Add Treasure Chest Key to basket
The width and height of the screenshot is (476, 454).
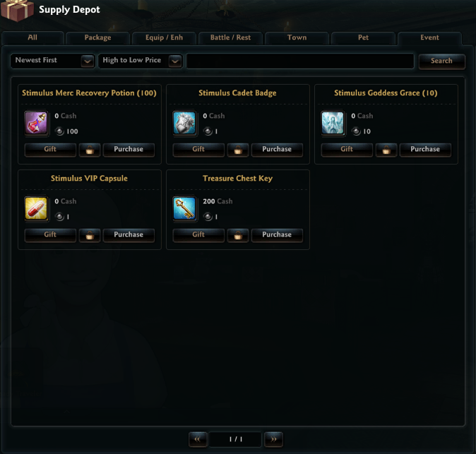[x=238, y=235]
